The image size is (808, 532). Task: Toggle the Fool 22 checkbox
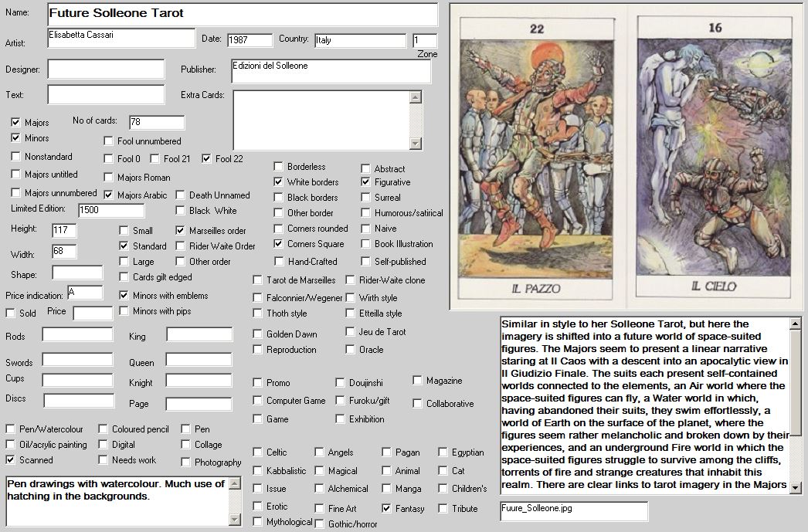coord(207,159)
